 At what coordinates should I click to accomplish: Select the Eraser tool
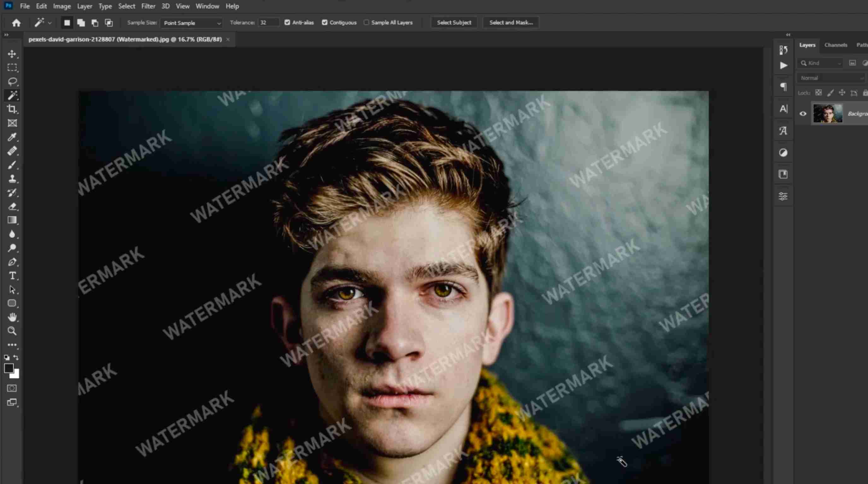point(12,206)
